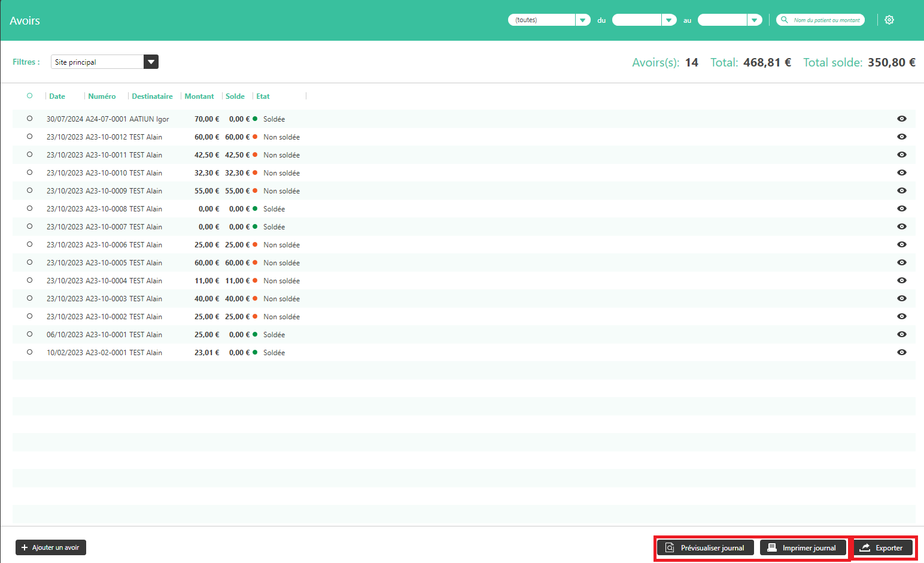Select the radio button for avoir A24-07-0001

pos(29,119)
